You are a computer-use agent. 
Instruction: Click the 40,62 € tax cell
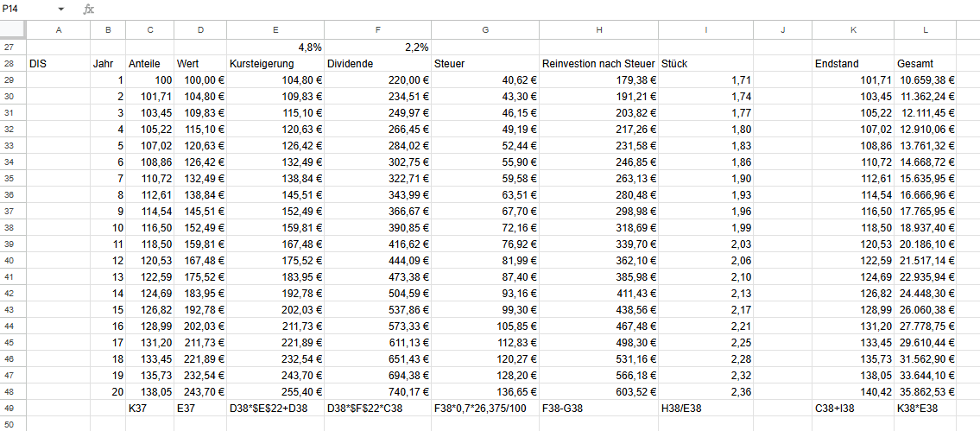(485, 80)
